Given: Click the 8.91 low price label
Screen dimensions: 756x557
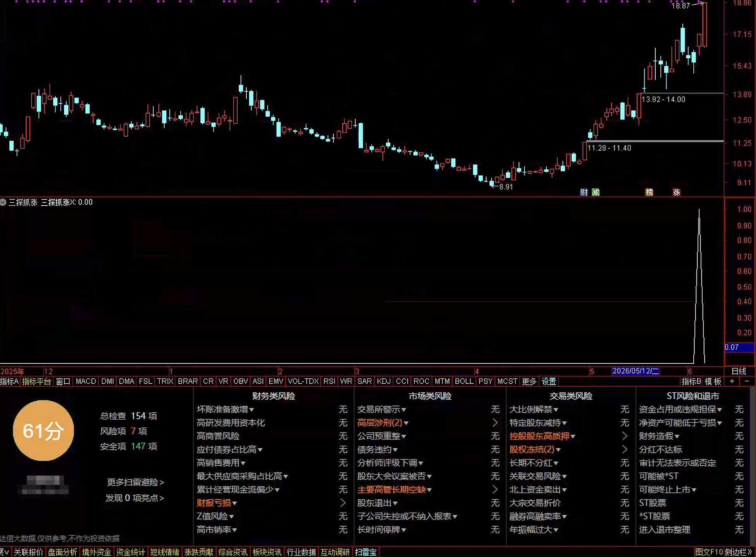Looking at the screenshot, I should [506, 187].
